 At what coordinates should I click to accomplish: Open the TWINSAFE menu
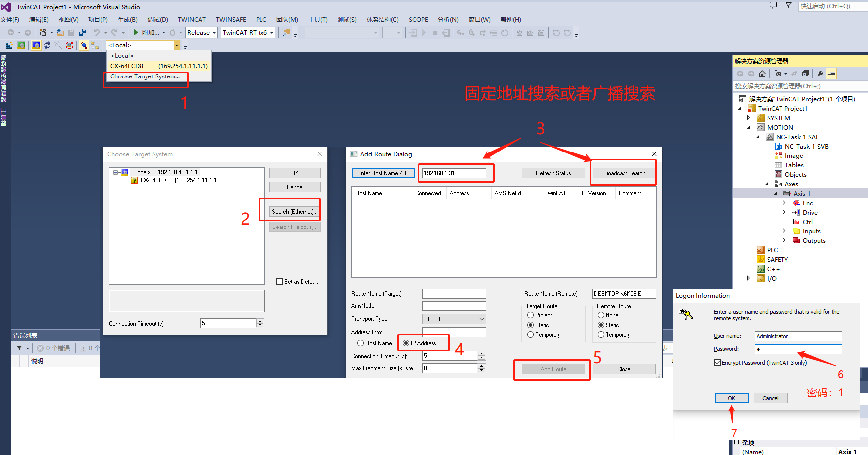click(x=231, y=20)
